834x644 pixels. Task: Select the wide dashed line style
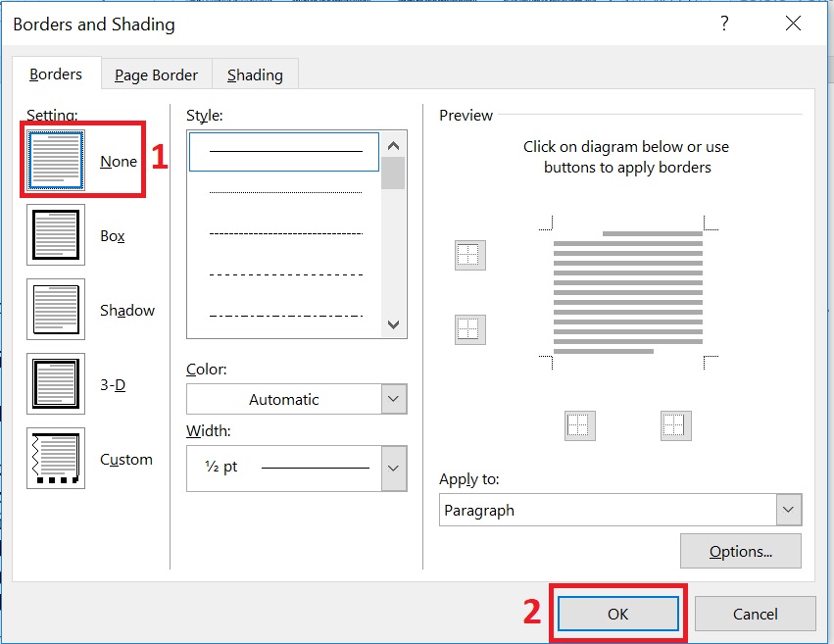pyautogui.click(x=284, y=274)
